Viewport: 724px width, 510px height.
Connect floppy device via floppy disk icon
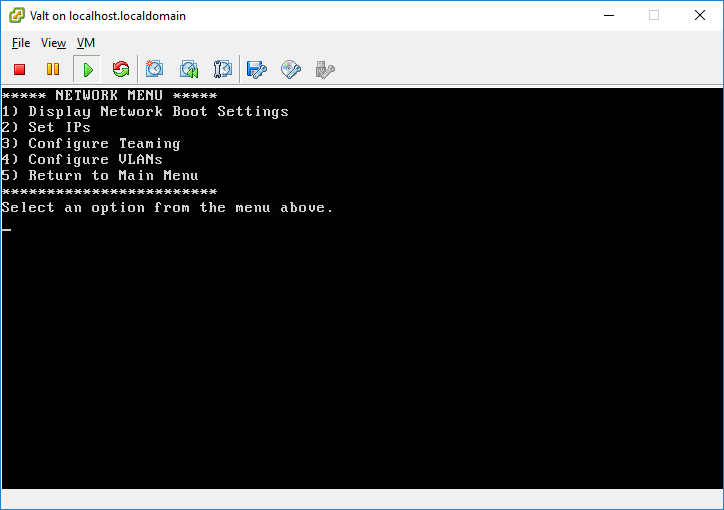(257, 70)
